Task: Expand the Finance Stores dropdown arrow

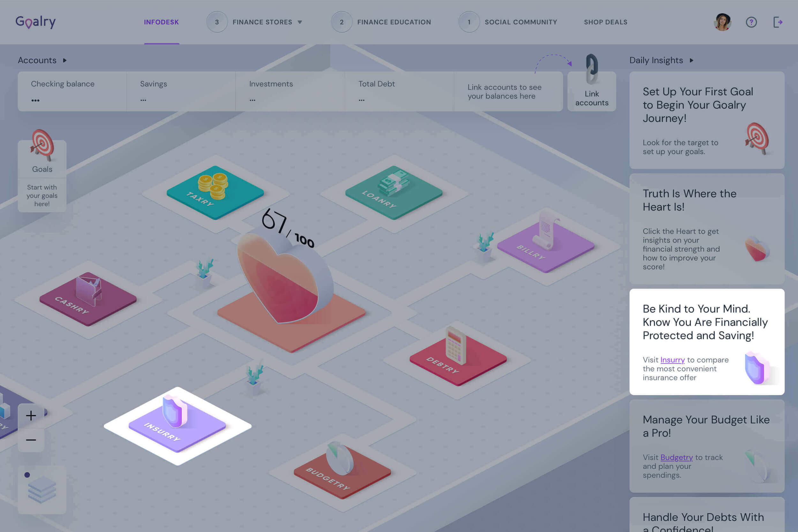Action: coord(300,22)
